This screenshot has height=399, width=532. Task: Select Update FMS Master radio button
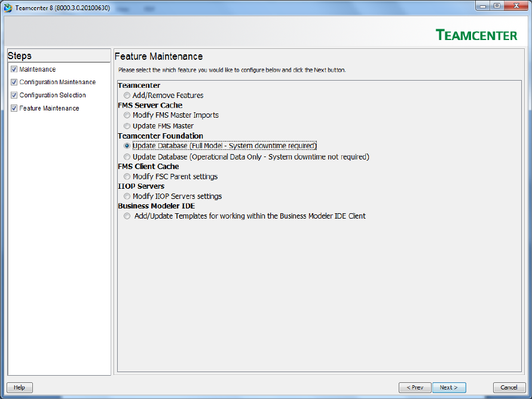point(127,126)
